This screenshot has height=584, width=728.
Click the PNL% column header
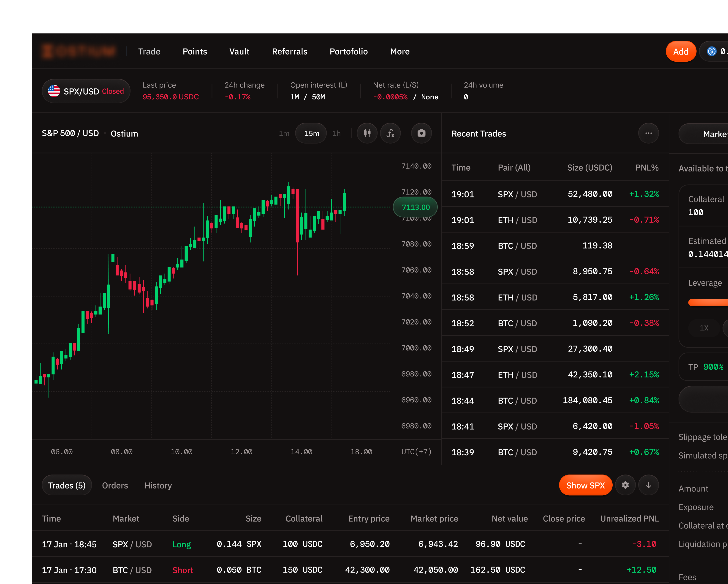[x=647, y=168]
